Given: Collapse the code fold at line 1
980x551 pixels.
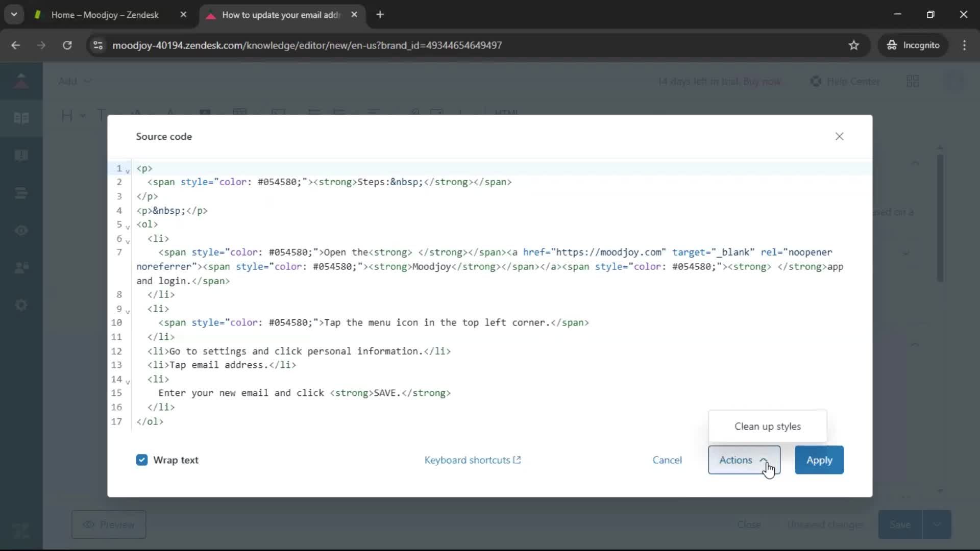Looking at the screenshot, I should (x=128, y=171).
